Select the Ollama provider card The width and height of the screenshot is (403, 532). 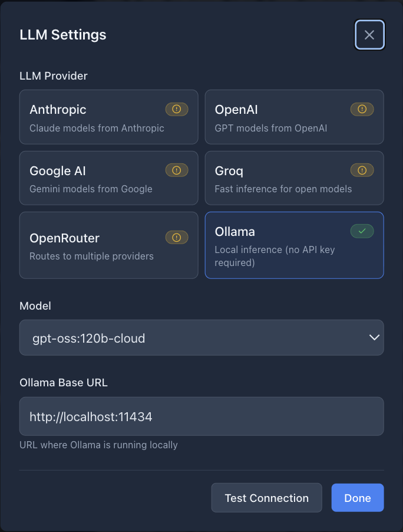(294, 245)
